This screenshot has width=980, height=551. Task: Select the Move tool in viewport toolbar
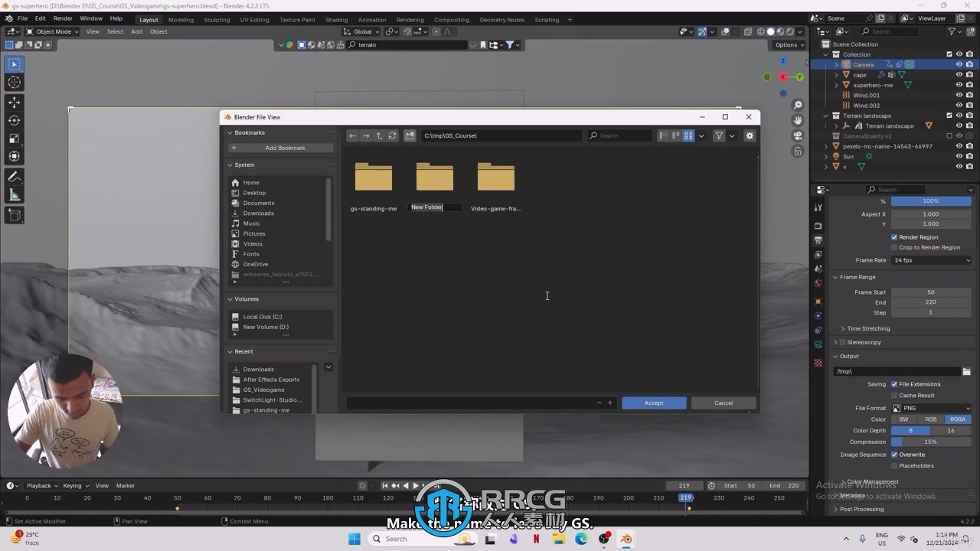[15, 102]
